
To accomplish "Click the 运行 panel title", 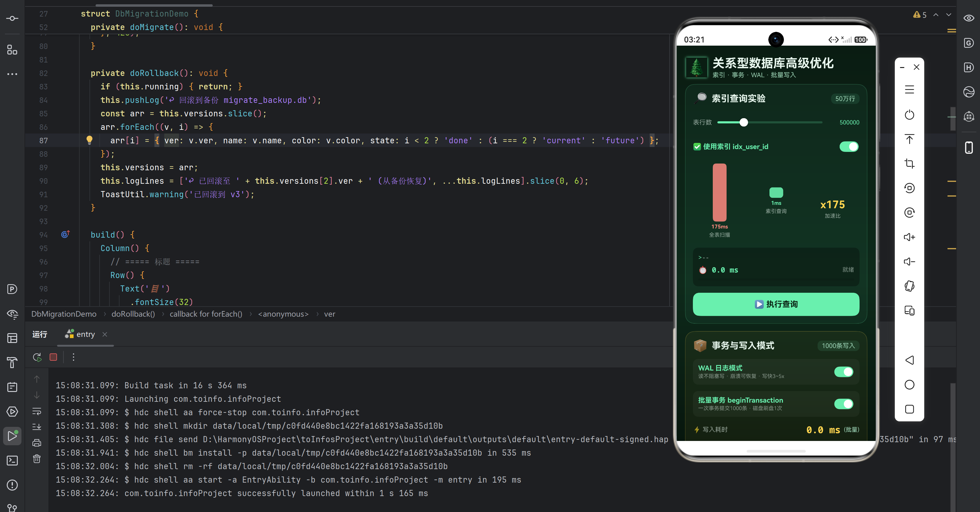I will pyautogui.click(x=40, y=334).
